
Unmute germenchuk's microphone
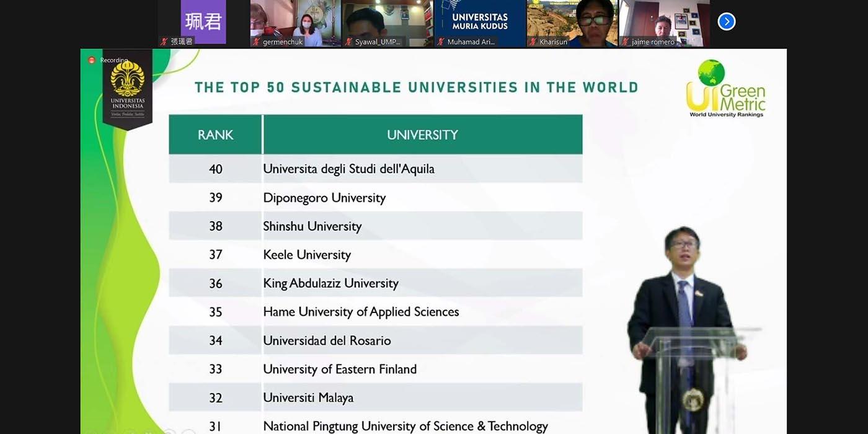[x=255, y=41]
